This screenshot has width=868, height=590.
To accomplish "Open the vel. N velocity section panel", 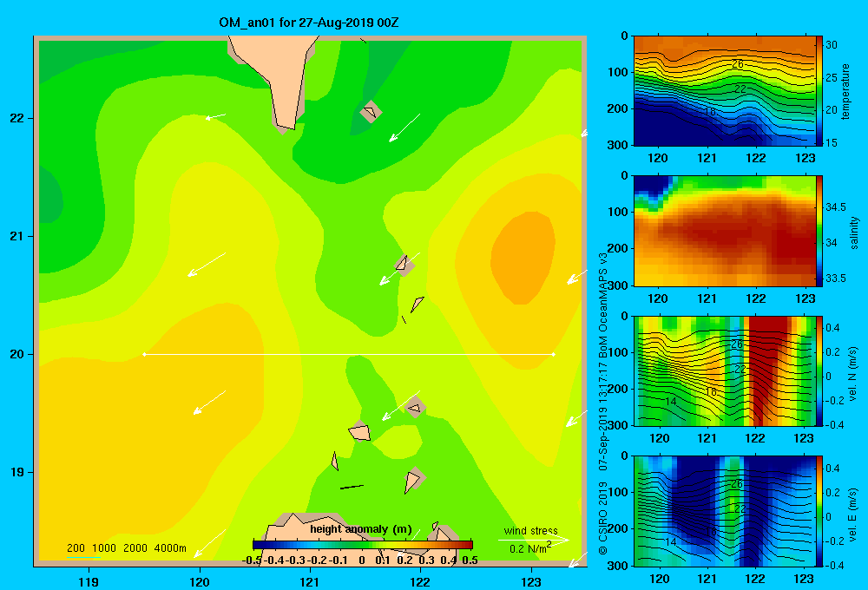I will point(724,370).
